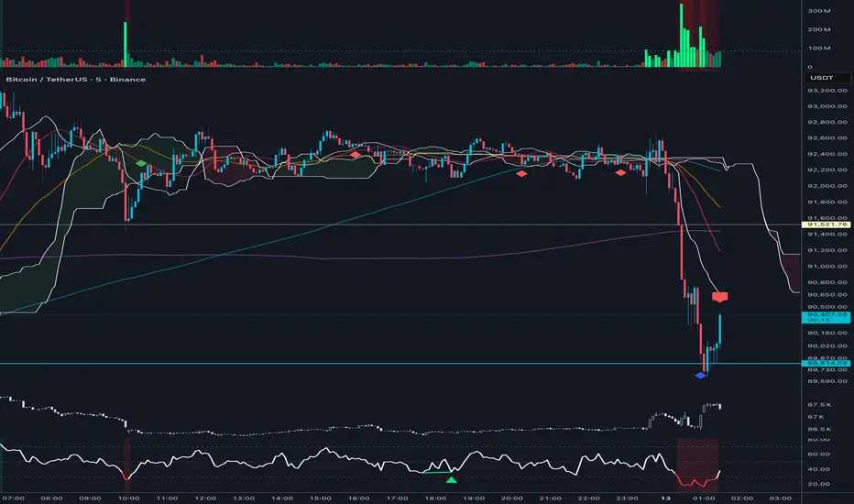Click the 17:00 time axis label
This screenshot has height=504, width=854.
coord(397,498)
